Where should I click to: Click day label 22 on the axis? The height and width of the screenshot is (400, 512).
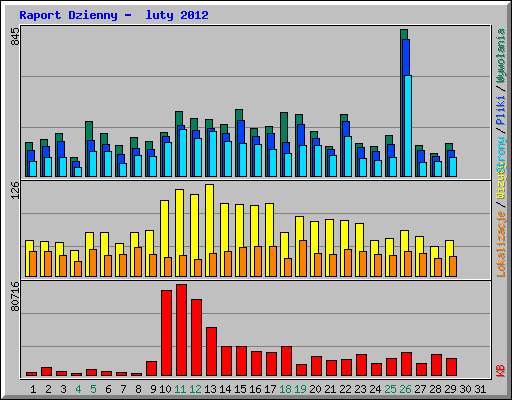345,389
